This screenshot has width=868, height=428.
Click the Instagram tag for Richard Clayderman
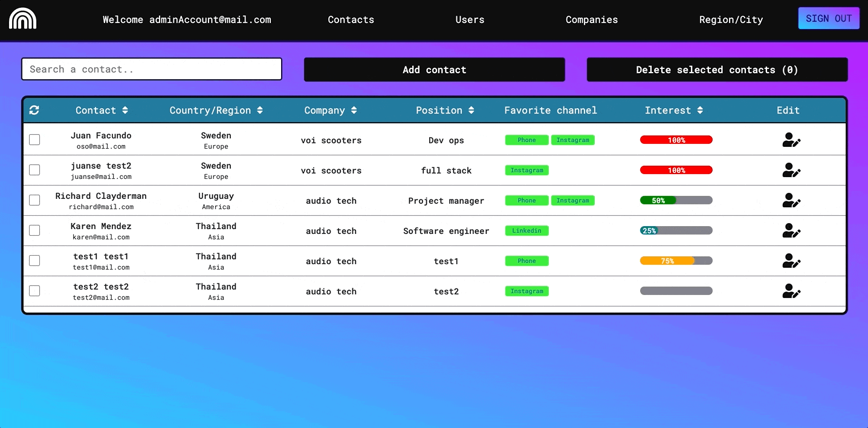point(572,200)
